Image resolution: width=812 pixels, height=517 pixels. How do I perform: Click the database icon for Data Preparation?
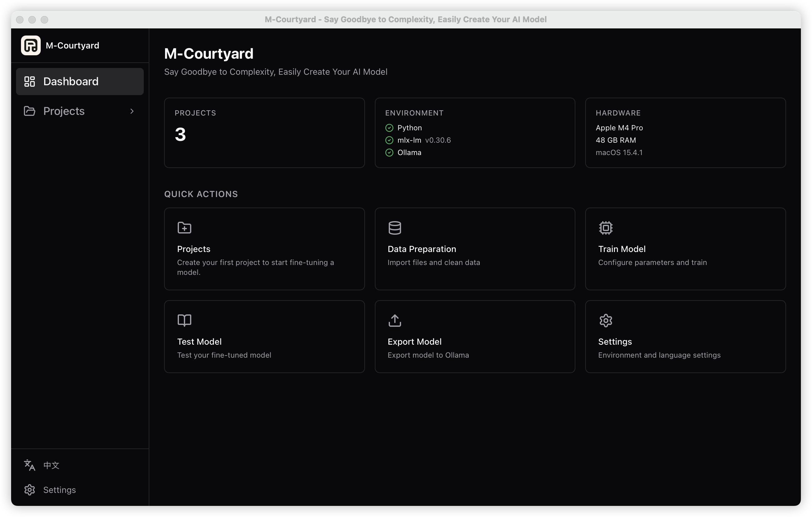pos(395,228)
